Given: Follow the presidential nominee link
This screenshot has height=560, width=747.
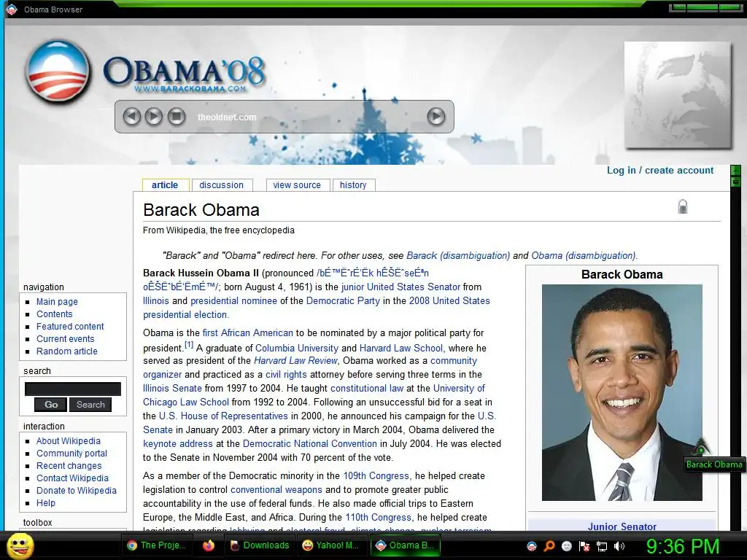Looking at the screenshot, I should point(233,300).
